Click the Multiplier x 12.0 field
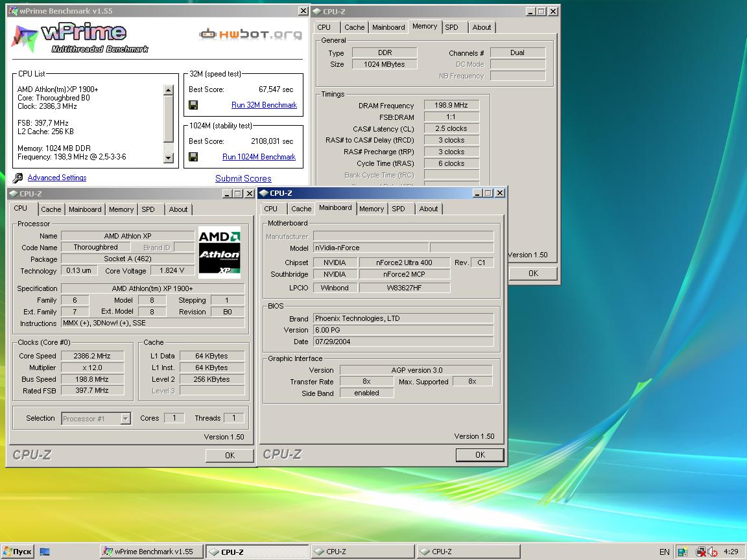Image resolution: width=747 pixels, height=560 pixels. (x=92, y=367)
